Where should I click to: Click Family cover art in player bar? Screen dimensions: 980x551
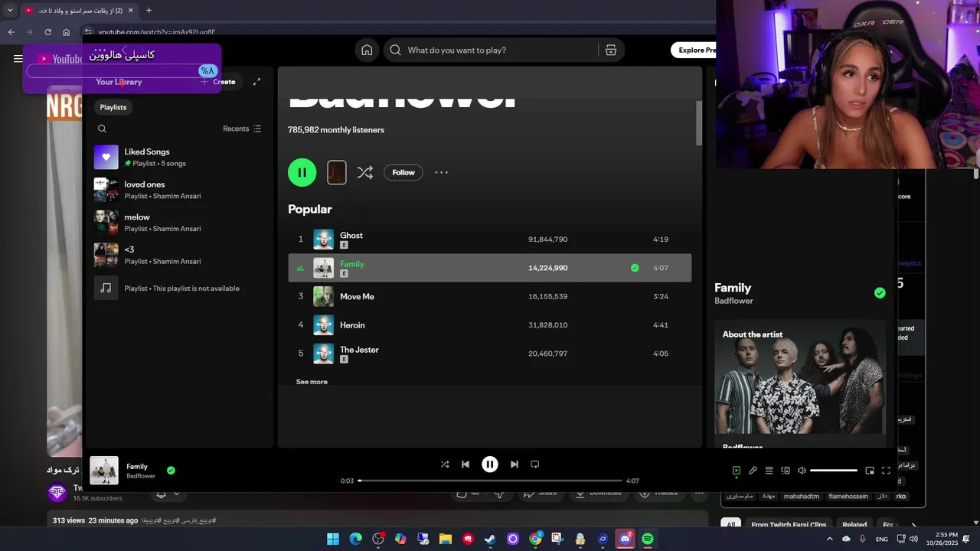pyautogui.click(x=104, y=471)
